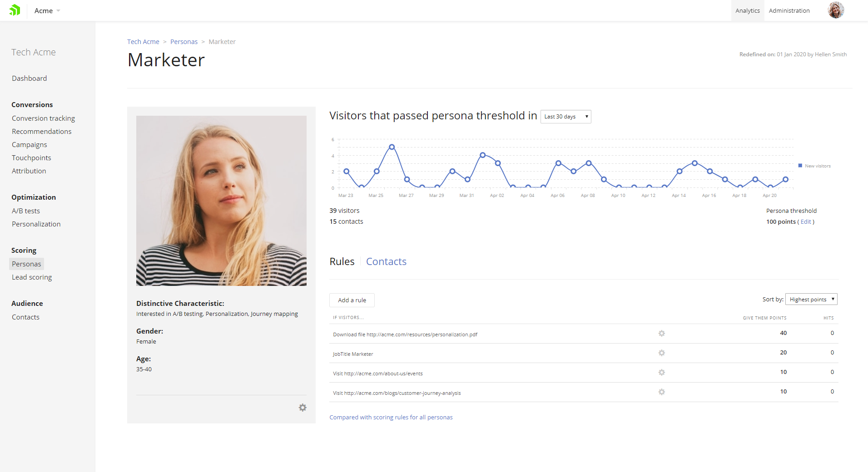Click the green Kentico logo icon
This screenshot has height=472, width=868.
(15, 10)
